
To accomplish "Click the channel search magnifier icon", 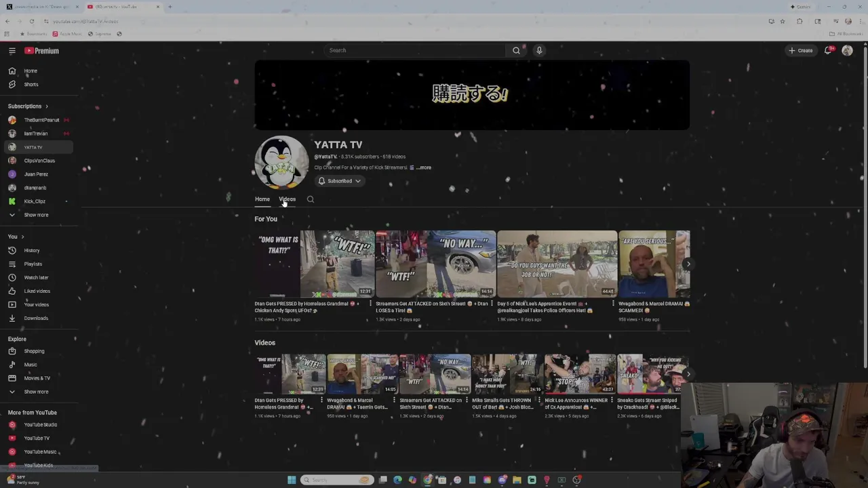I will pyautogui.click(x=311, y=199).
